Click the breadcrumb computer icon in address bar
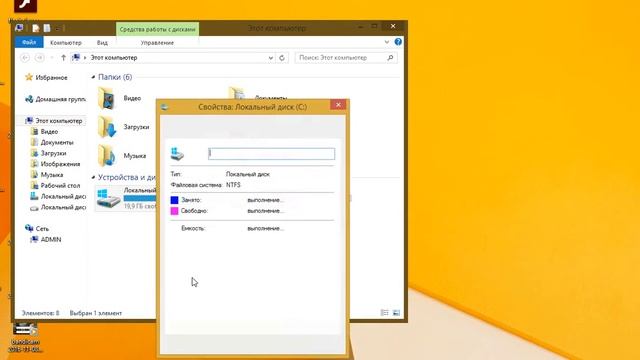 [76, 58]
